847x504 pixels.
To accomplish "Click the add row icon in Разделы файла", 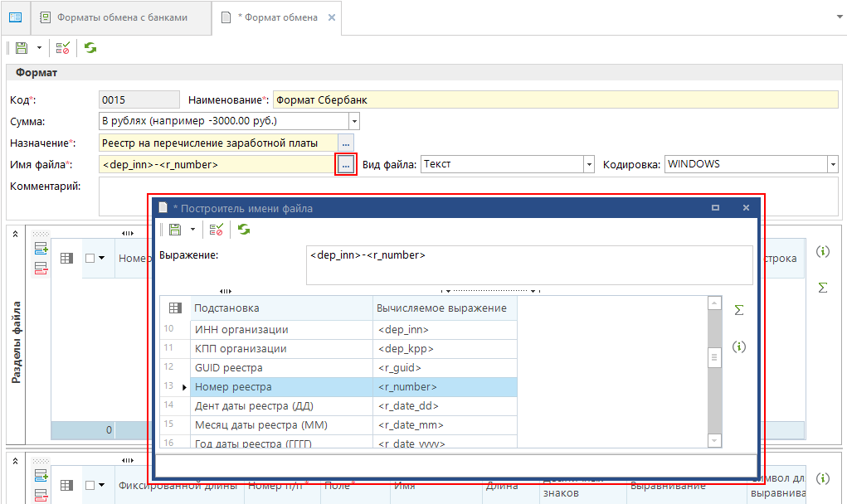I will click(41, 248).
